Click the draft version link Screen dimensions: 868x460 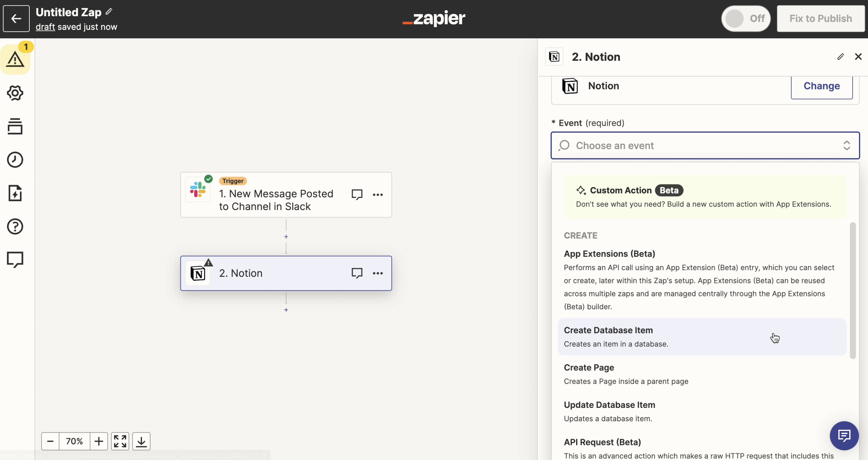pos(45,27)
